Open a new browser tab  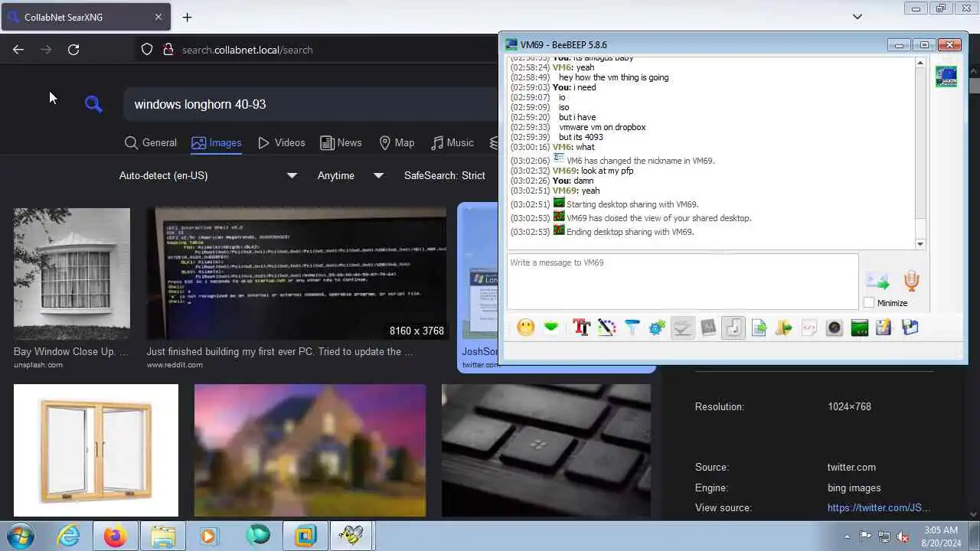click(187, 17)
